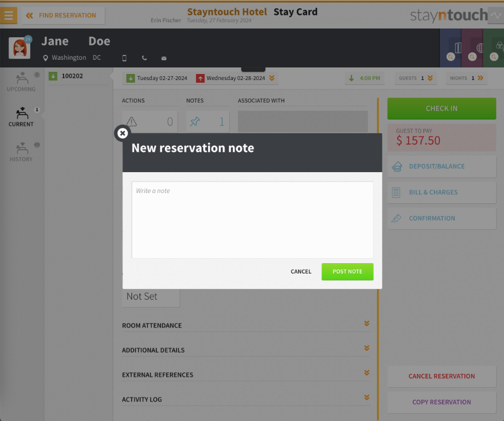Open the Notes pushpin counter

pyautogui.click(x=208, y=122)
